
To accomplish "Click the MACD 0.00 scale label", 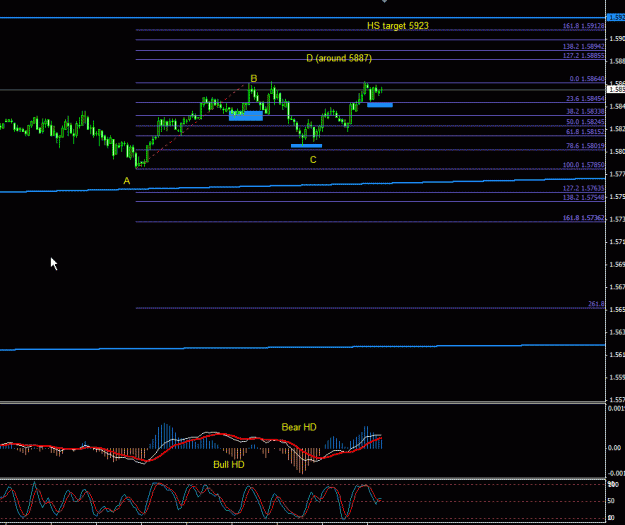I will [614, 448].
